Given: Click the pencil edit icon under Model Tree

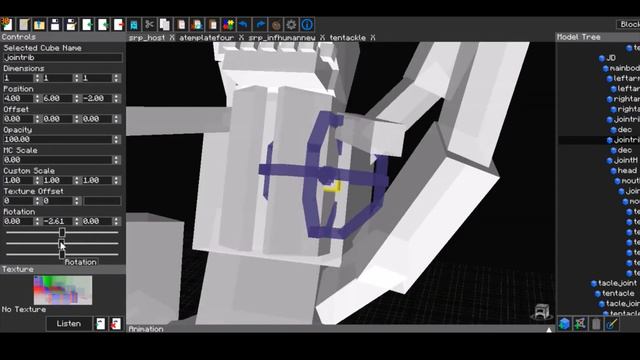Looking at the screenshot, I should tap(611, 324).
